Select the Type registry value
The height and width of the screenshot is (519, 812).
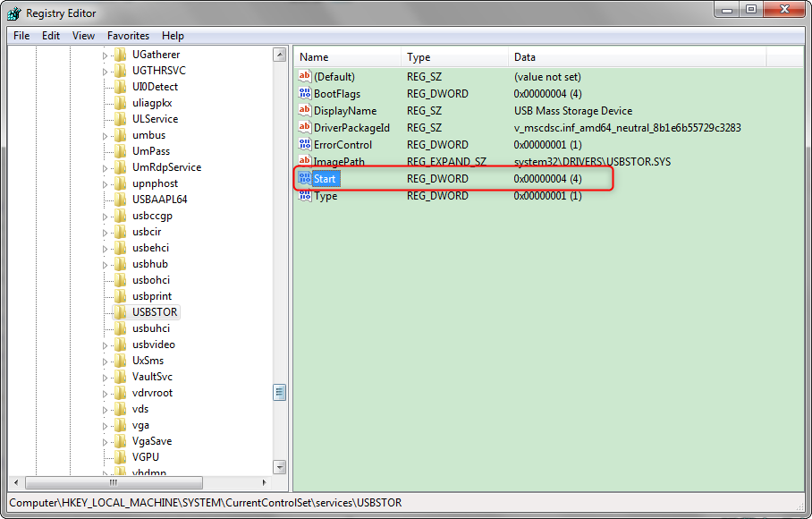click(326, 196)
